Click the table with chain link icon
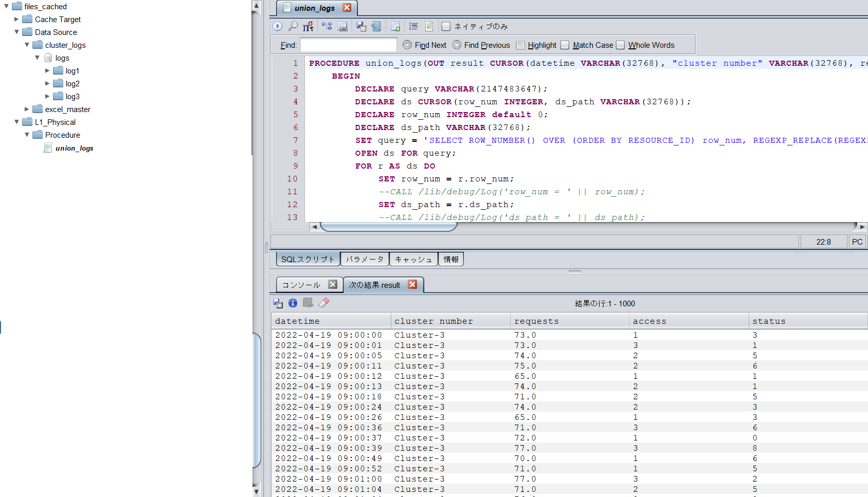This screenshot has height=497, width=868. click(343, 26)
